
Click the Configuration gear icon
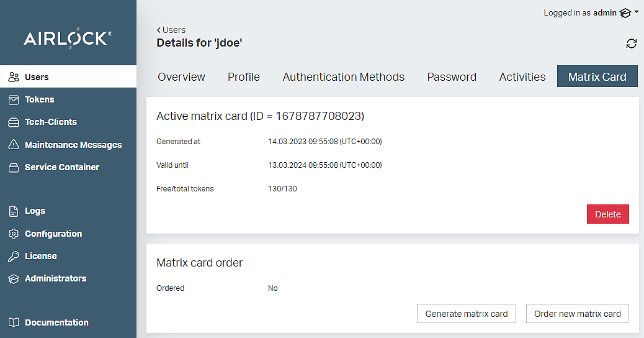click(14, 234)
